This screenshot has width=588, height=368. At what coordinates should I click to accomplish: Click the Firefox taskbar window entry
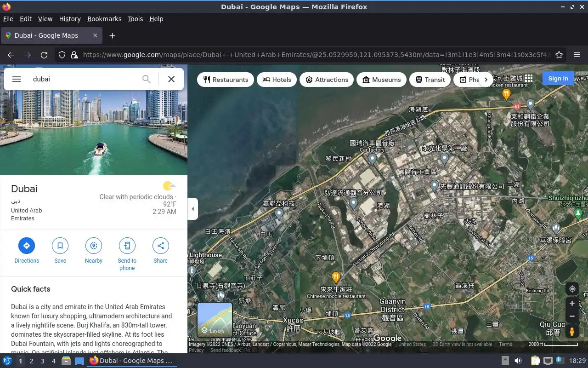[131, 361]
